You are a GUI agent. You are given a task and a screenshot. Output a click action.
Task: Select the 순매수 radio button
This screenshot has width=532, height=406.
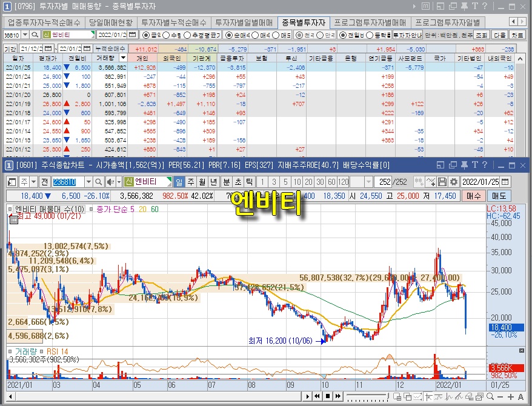tap(229, 35)
